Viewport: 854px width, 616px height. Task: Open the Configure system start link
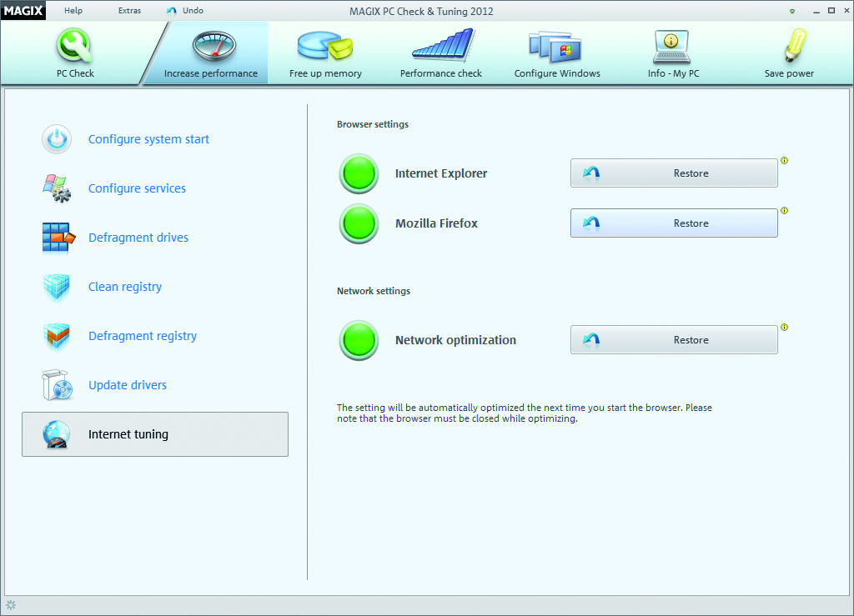point(148,140)
